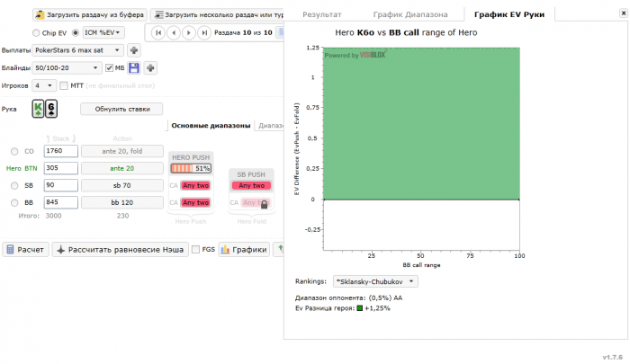This screenshot has height=364, width=630.
Task: Load hand from clipboard button
Action: pyautogui.click(x=90, y=15)
